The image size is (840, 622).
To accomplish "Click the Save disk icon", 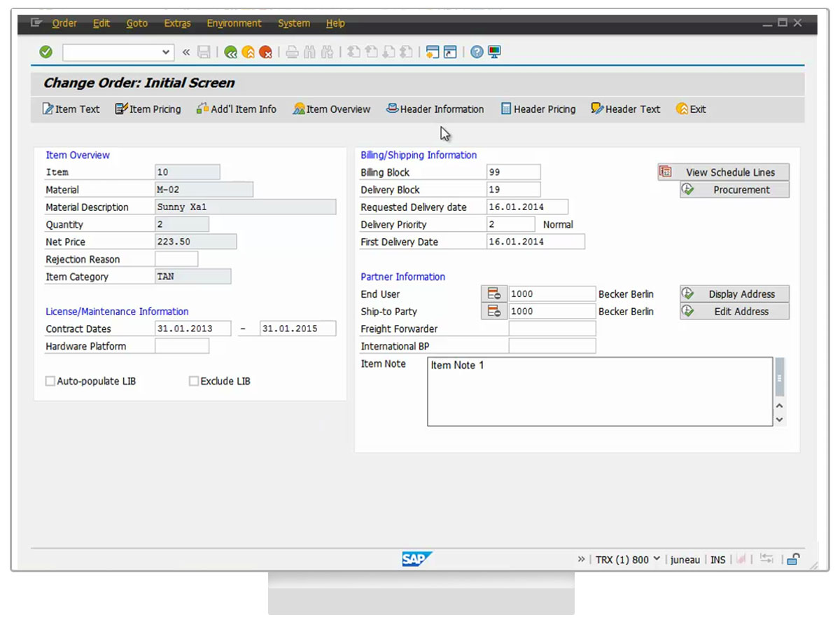I will 204,52.
